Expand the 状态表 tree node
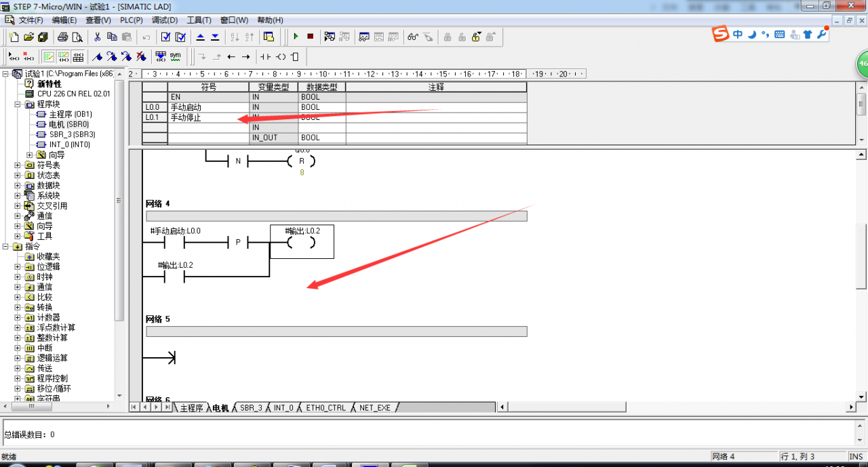Viewport: 868px width, 467px height. click(x=18, y=176)
